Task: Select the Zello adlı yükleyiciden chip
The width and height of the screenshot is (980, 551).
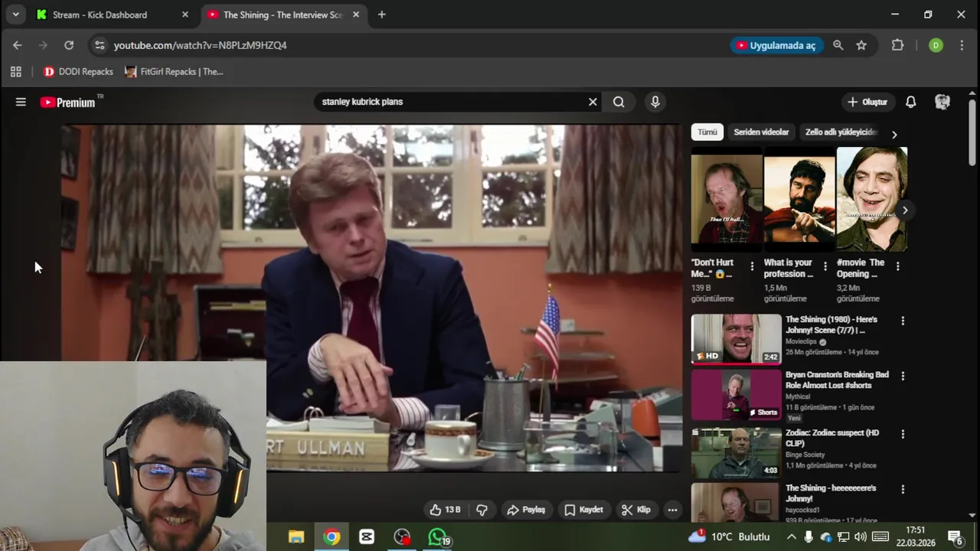Action: pyautogui.click(x=841, y=132)
